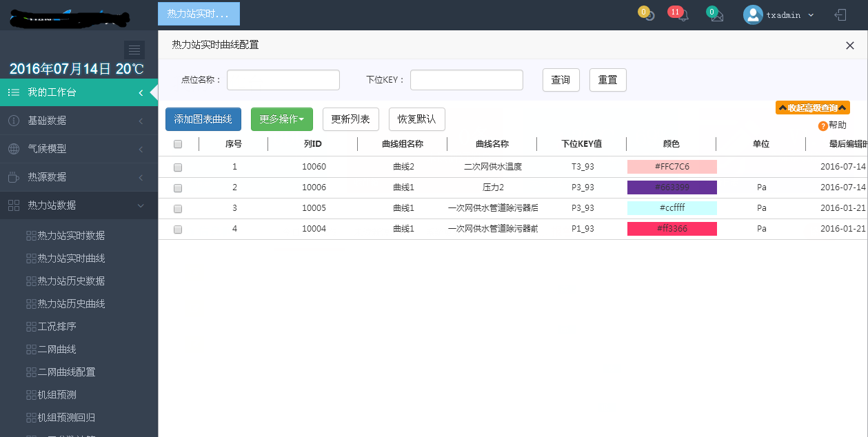Open the red notification bell icon
Screen dimensions: 868x437
point(682,16)
